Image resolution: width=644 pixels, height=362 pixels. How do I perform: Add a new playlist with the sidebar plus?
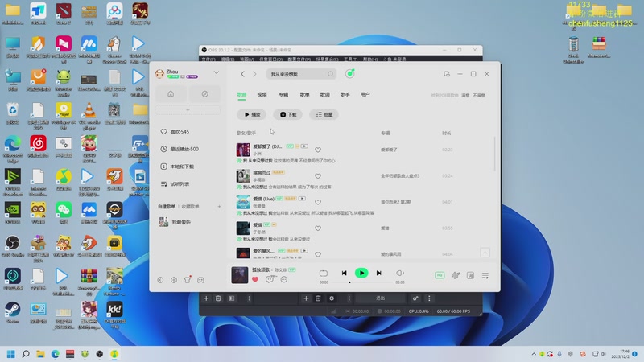click(219, 207)
